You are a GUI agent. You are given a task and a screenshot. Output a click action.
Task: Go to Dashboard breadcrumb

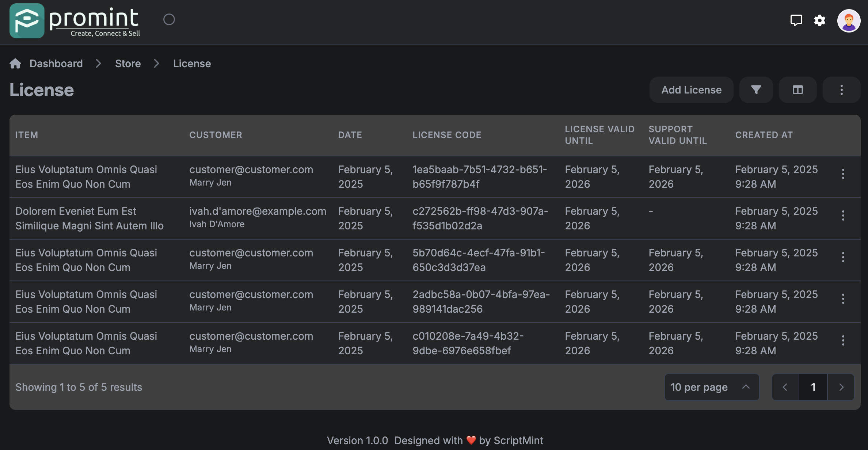(56, 64)
